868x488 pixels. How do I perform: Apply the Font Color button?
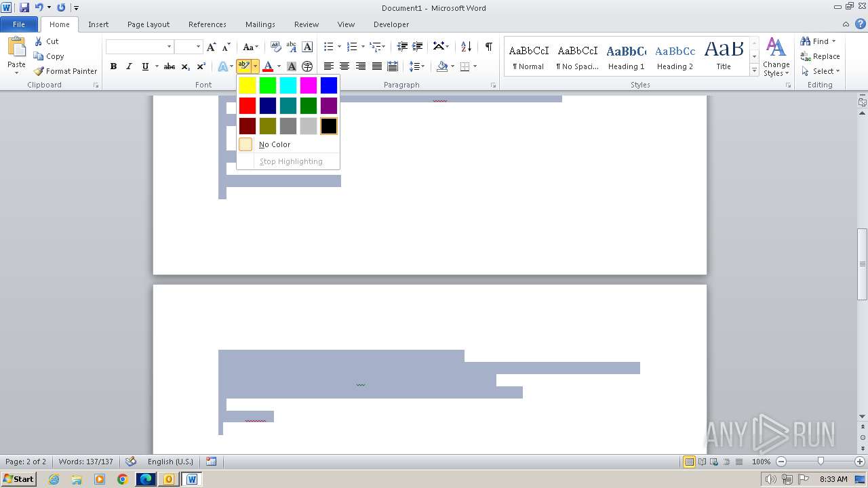tap(268, 66)
